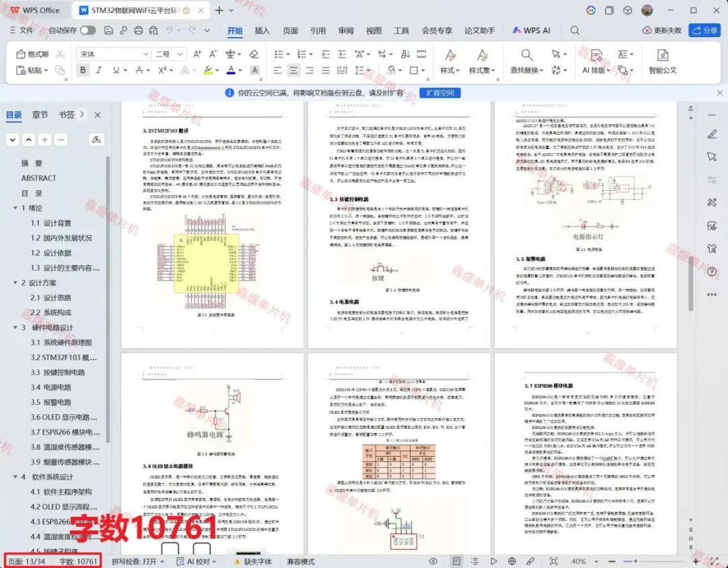Click the 分享 share button
728x568 pixels.
(x=704, y=30)
